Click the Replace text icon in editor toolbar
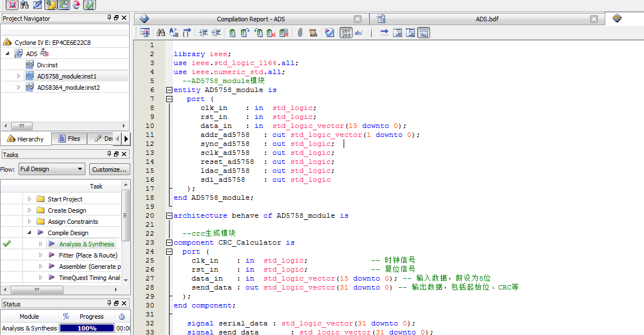The image size is (644, 335). tap(174, 33)
